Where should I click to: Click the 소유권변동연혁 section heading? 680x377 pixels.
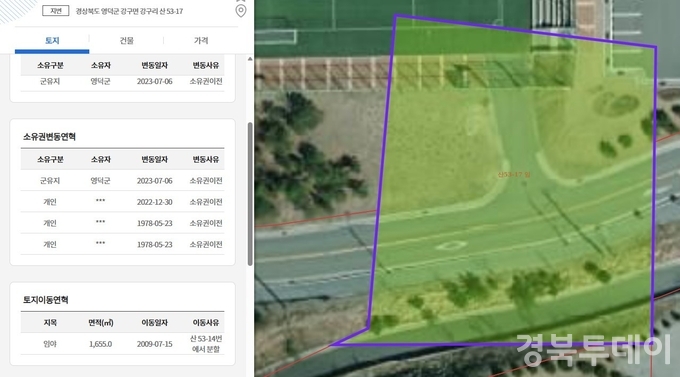click(x=49, y=137)
